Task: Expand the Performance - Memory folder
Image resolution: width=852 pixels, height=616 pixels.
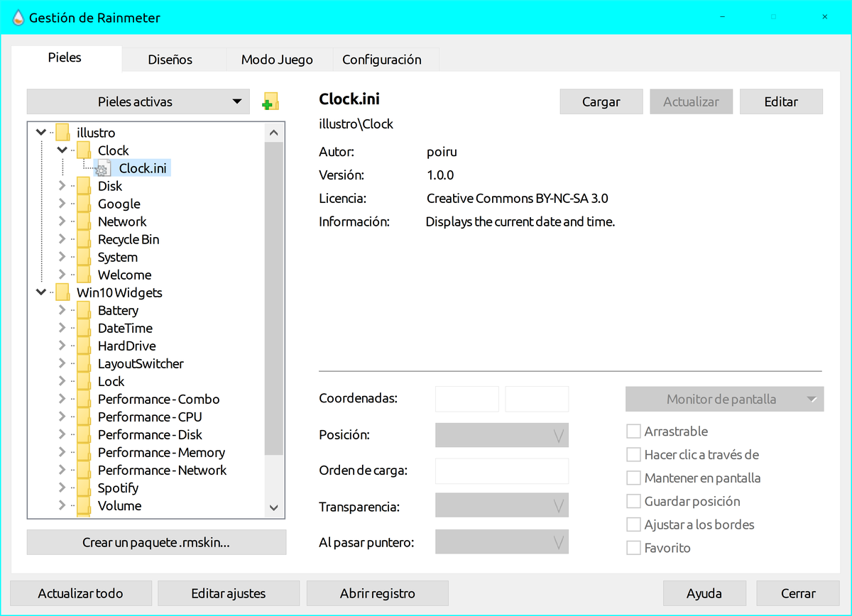Action: point(62,452)
